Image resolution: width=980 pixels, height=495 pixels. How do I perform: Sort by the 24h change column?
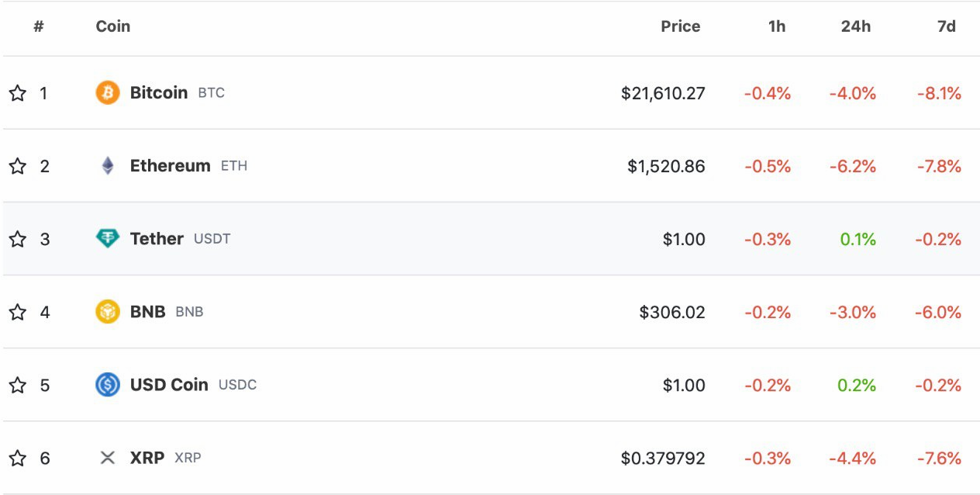[855, 26]
